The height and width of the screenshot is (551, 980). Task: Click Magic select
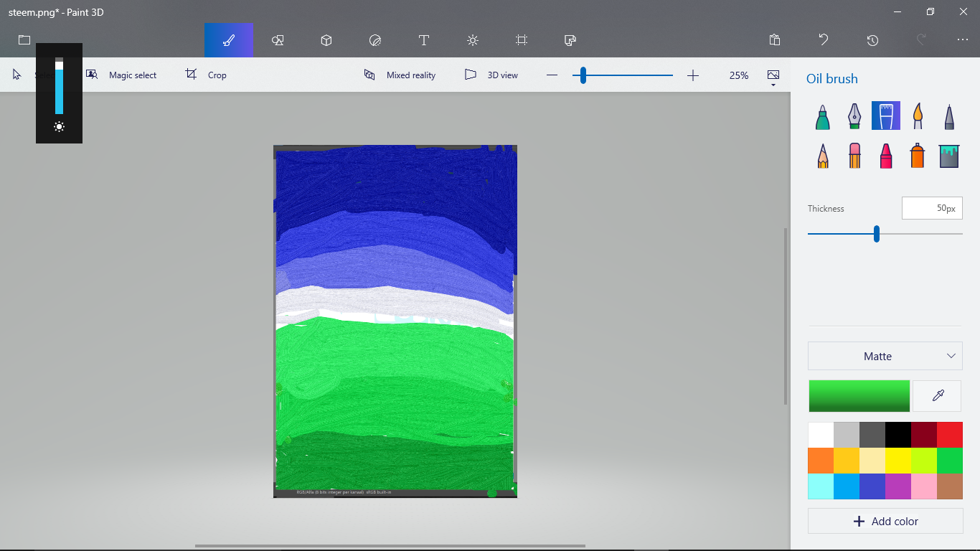click(x=121, y=75)
